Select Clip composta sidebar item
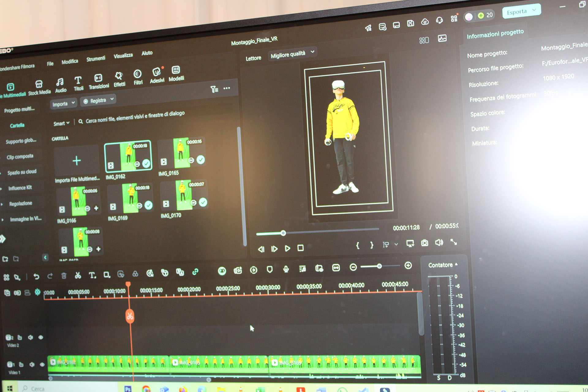Image resolution: width=588 pixels, height=392 pixels. point(20,157)
